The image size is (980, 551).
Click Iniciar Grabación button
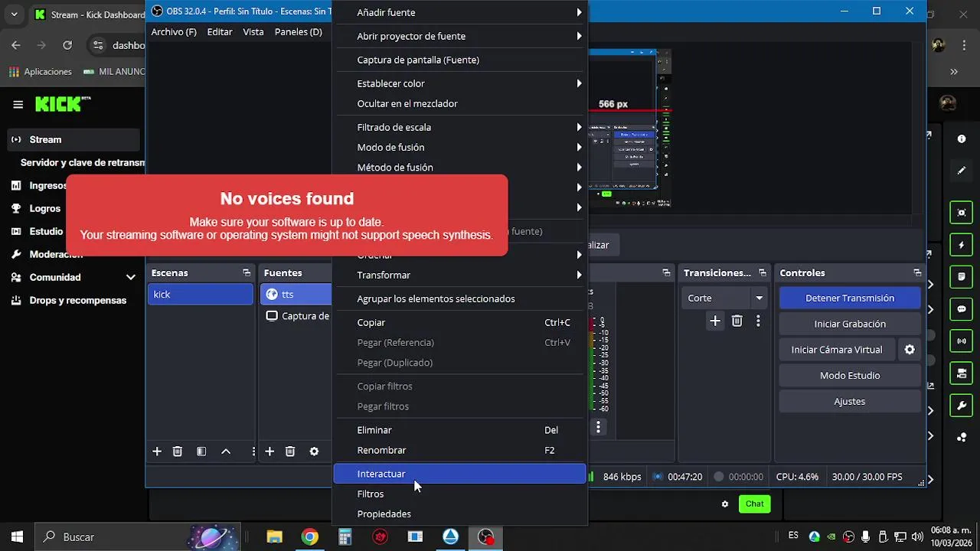click(x=850, y=324)
